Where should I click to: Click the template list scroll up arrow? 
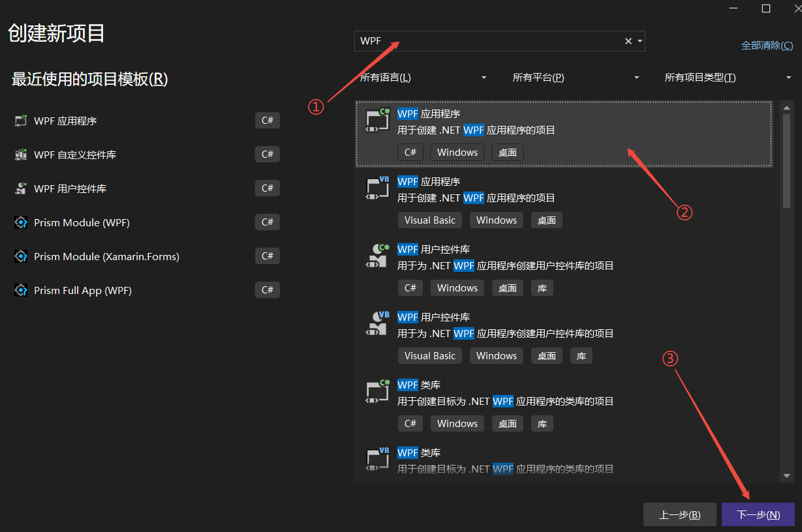coord(787,108)
